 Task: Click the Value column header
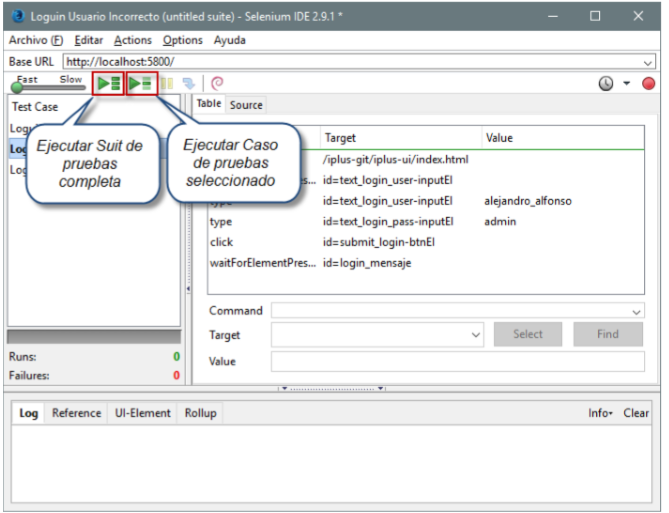(x=563, y=138)
